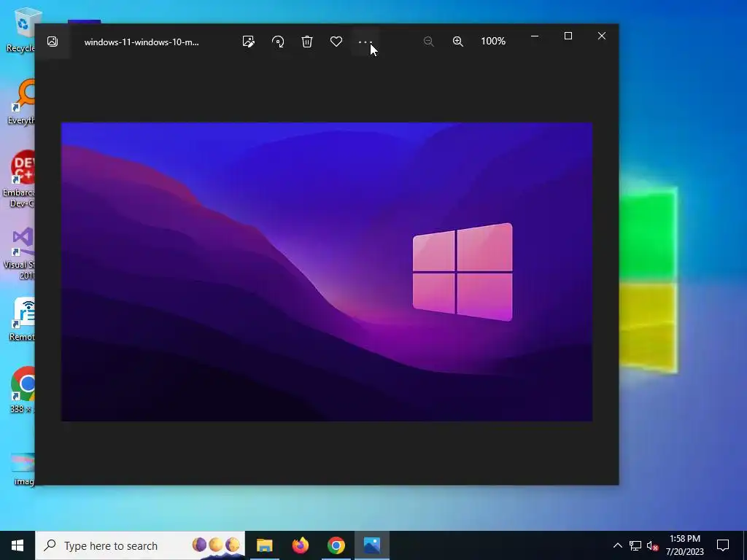This screenshot has width=747, height=560.
Task: Click the file name windows-11-windows-10-m...
Action: 142,42
